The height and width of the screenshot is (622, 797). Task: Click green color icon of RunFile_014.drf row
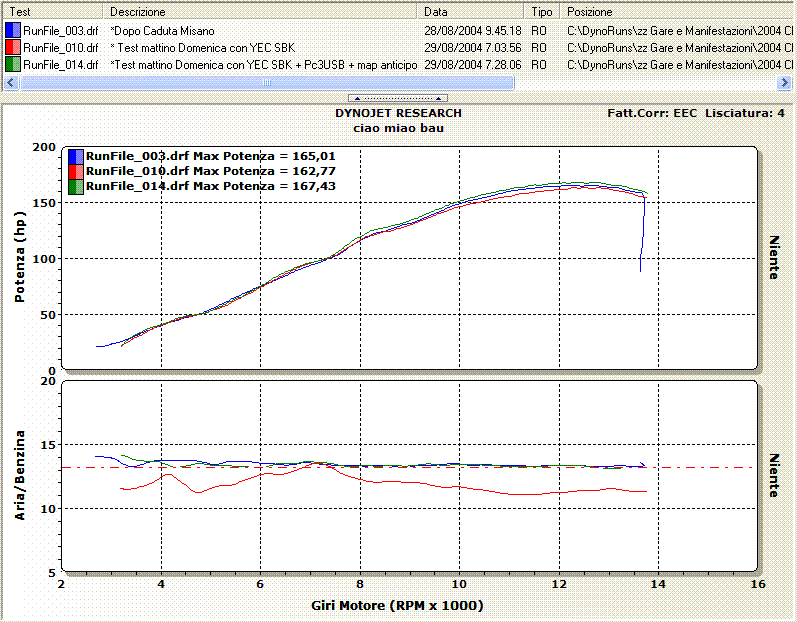[x=13, y=65]
